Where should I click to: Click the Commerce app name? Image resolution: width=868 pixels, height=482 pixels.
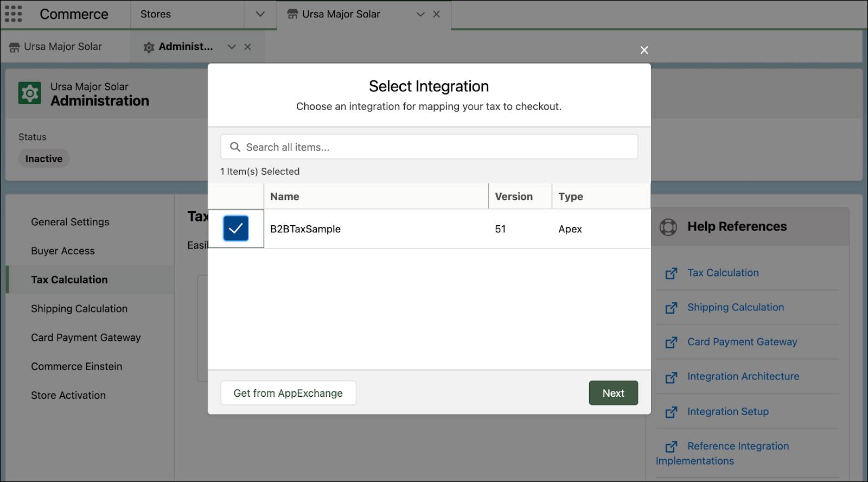point(74,14)
